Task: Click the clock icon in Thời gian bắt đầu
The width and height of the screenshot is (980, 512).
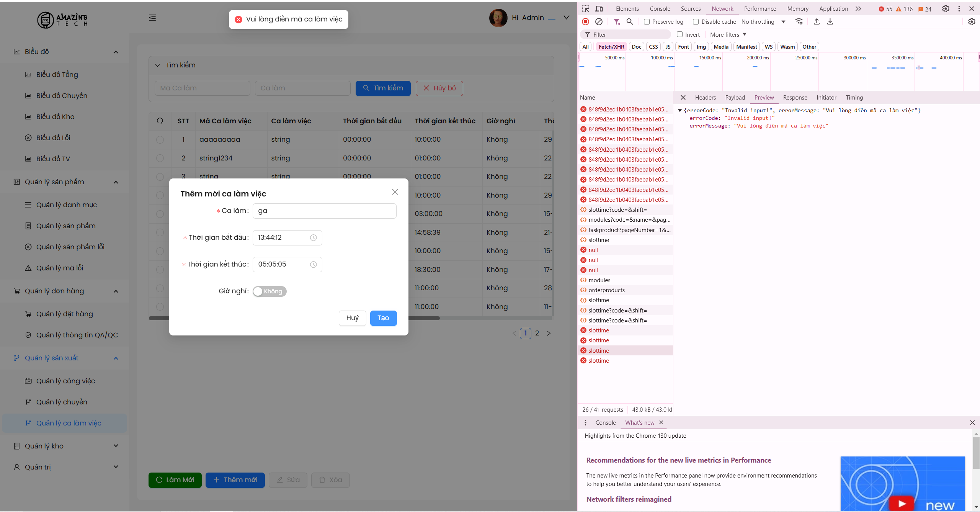Action: click(313, 238)
